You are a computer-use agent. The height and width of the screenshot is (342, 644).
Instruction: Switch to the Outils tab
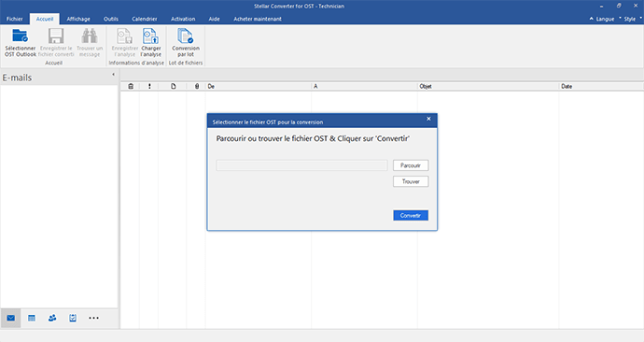click(111, 19)
